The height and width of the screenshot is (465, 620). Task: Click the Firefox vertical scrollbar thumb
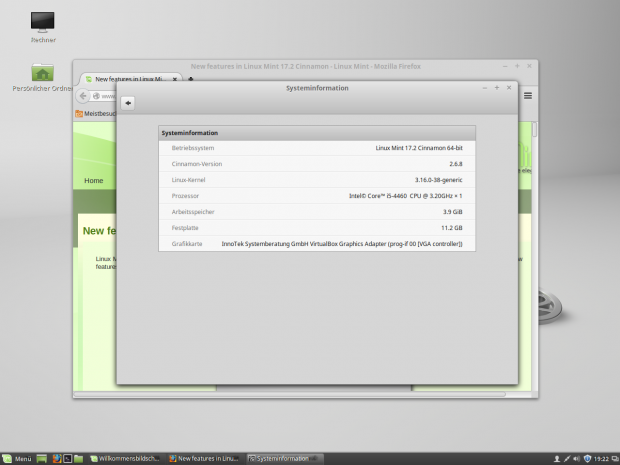click(535, 129)
